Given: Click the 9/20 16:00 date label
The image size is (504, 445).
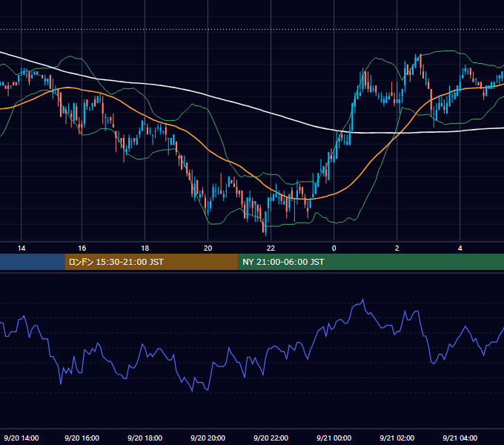Looking at the screenshot, I should point(82,438).
